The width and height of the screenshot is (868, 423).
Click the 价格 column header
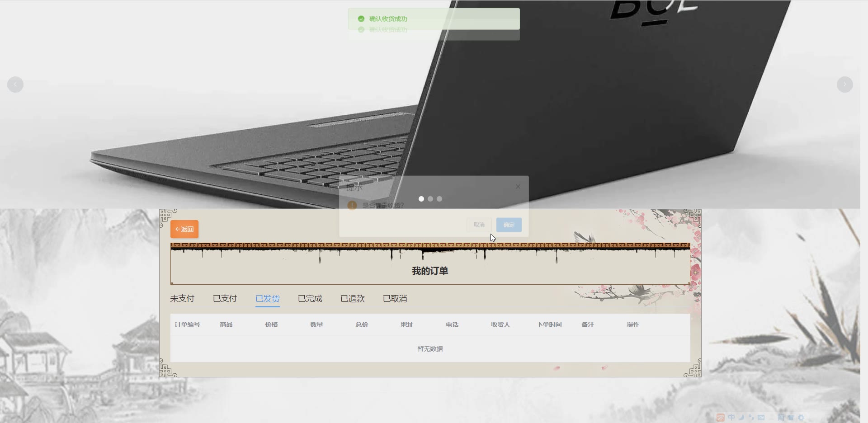click(271, 324)
